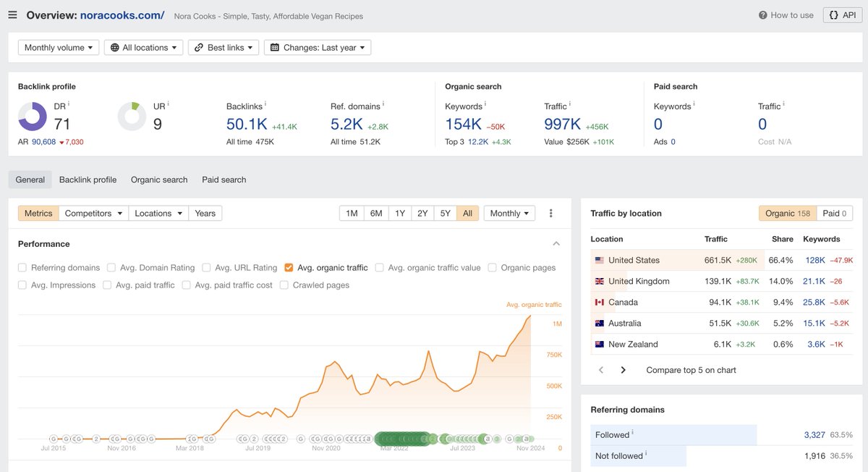The height and width of the screenshot is (472, 868).
Task: Set chart range to 1Y
Action: coord(400,214)
